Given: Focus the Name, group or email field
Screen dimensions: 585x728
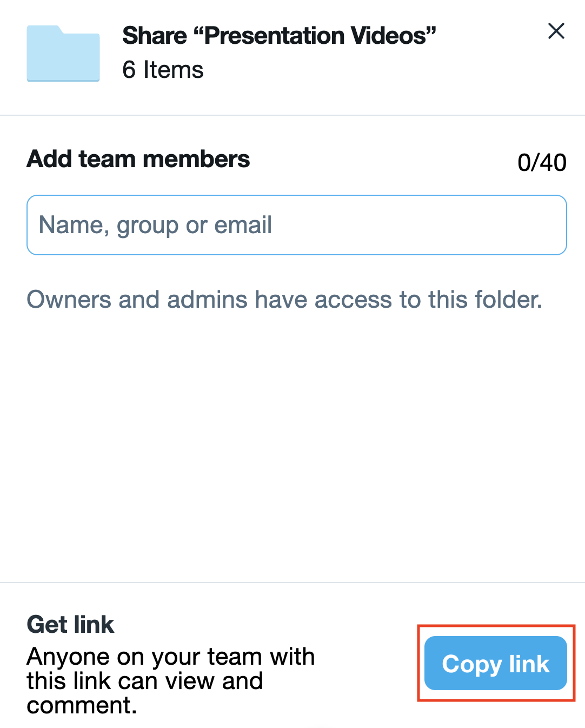Looking at the screenshot, I should tap(296, 225).
